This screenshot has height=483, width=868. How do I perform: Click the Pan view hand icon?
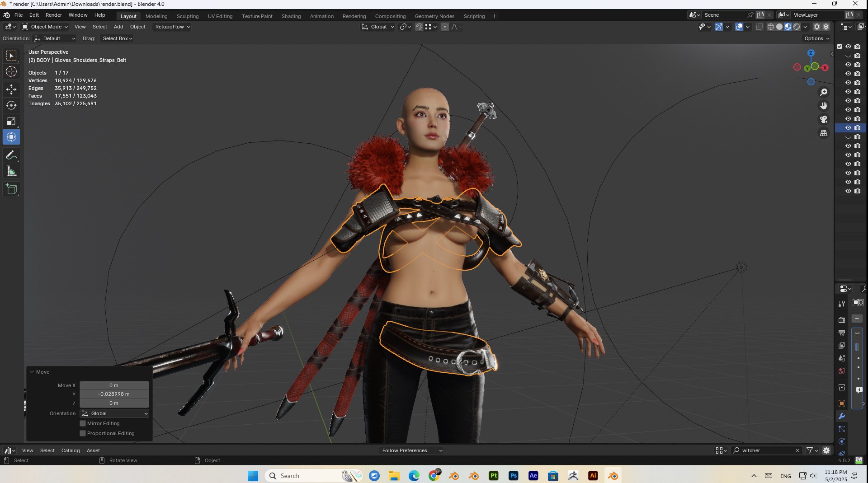[x=824, y=106]
